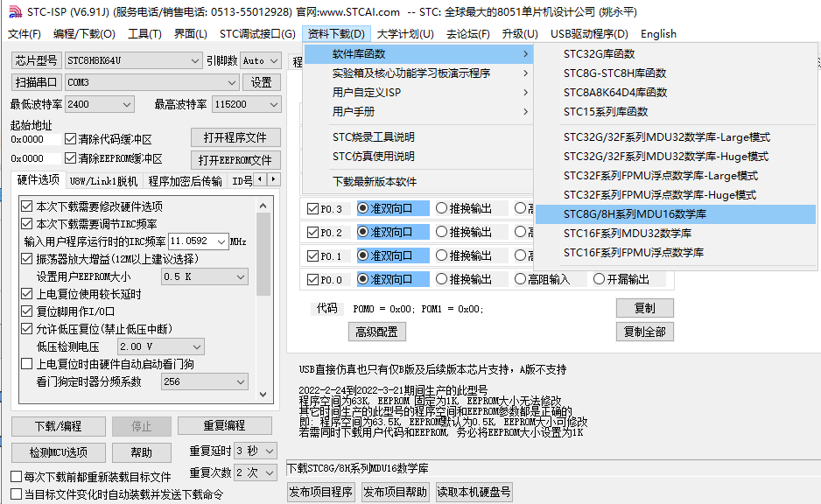Uncheck 本次下载需要调节IRC频率
Screen dimensions: 821x504
coord(27,224)
